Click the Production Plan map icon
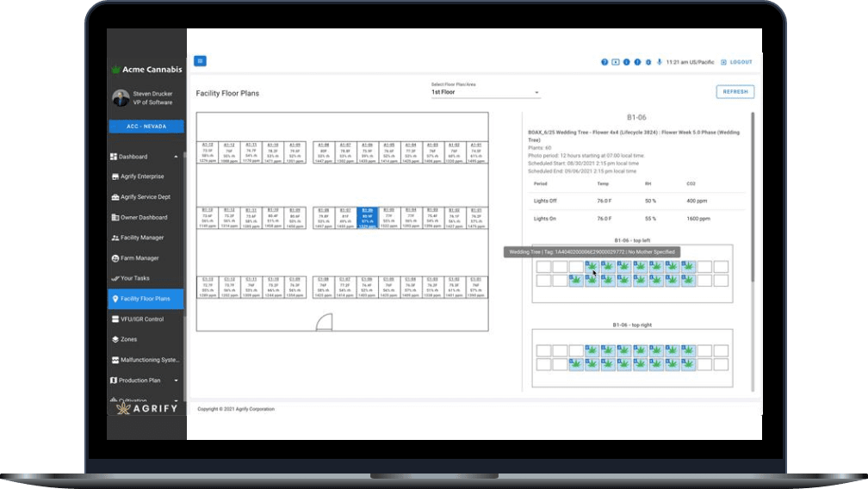This screenshot has width=868, height=489. 114,381
